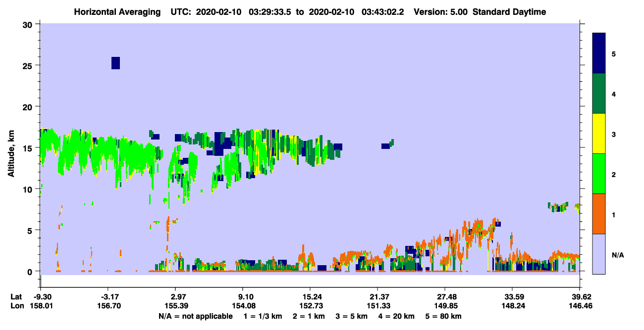
Task: Click the '4 = 20 km' legend entry
Action: 396,316
